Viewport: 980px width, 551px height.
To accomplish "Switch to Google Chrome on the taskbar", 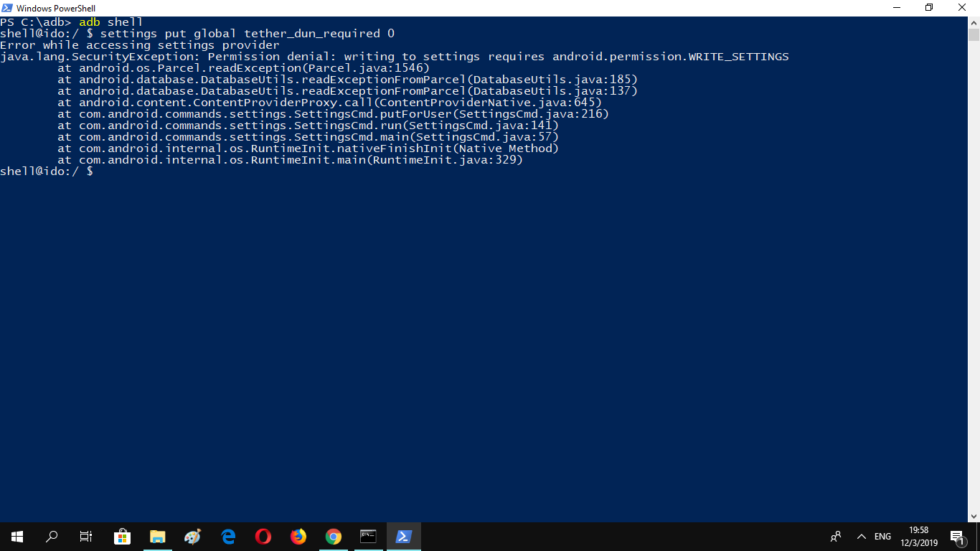I will pyautogui.click(x=334, y=537).
